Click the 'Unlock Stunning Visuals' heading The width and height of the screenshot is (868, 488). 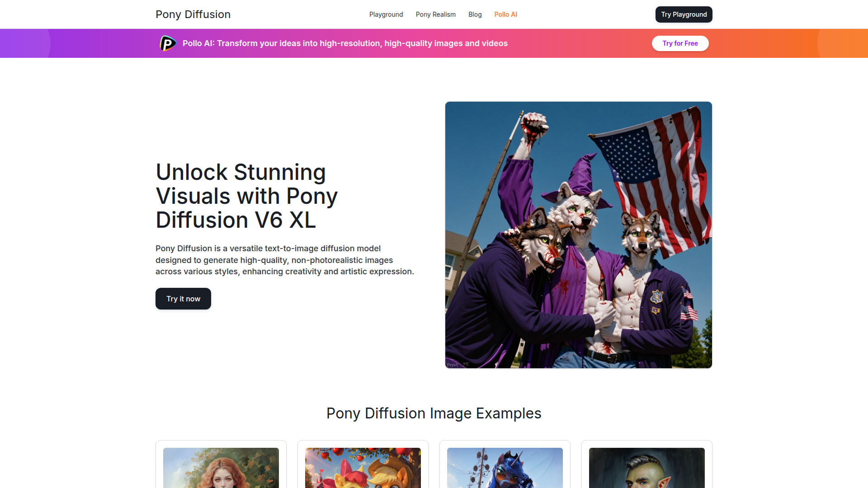pos(247,196)
